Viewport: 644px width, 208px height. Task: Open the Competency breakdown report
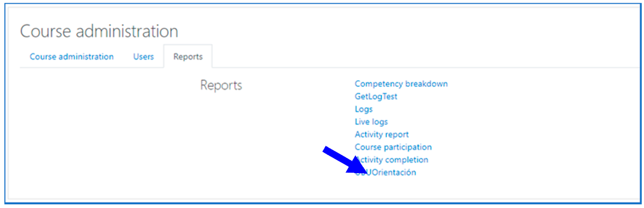tap(401, 84)
